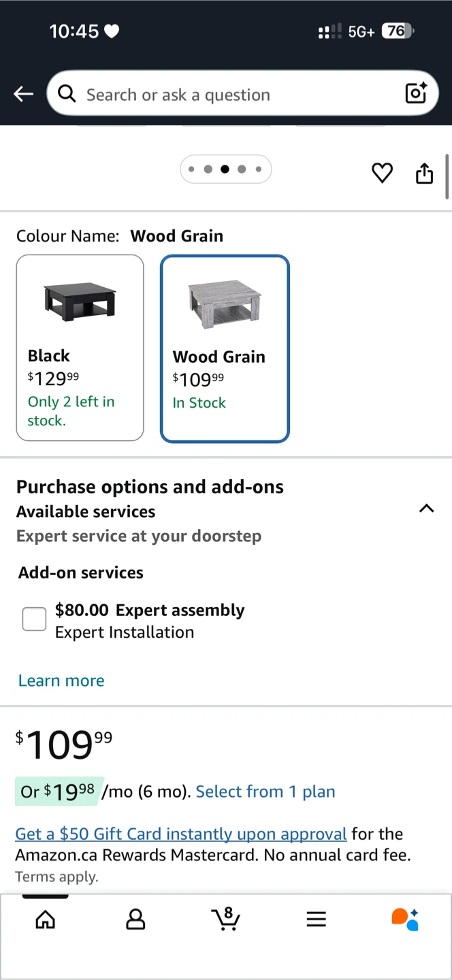Open the account profile icon

point(136,920)
